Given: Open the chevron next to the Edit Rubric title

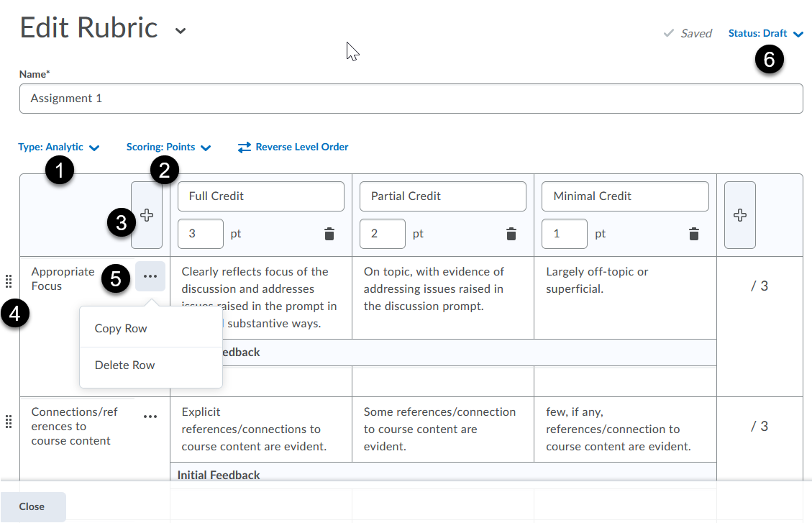Looking at the screenshot, I should click(181, 30).
